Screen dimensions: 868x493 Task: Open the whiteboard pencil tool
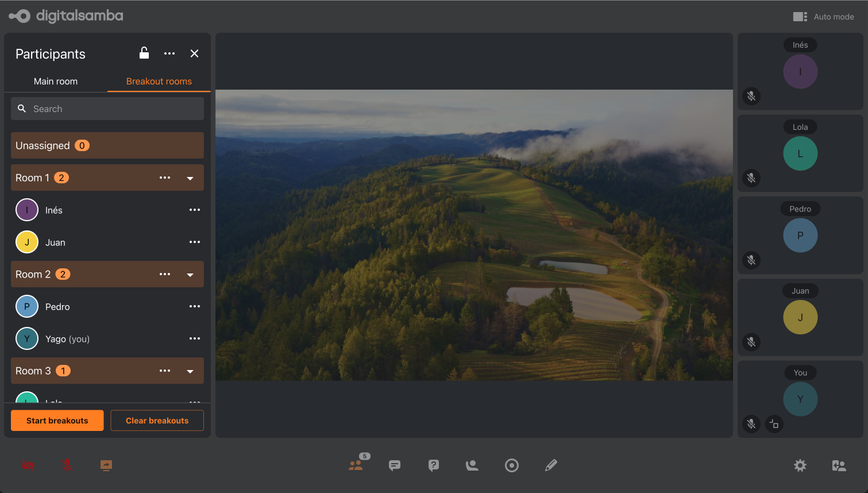point(551,465)
